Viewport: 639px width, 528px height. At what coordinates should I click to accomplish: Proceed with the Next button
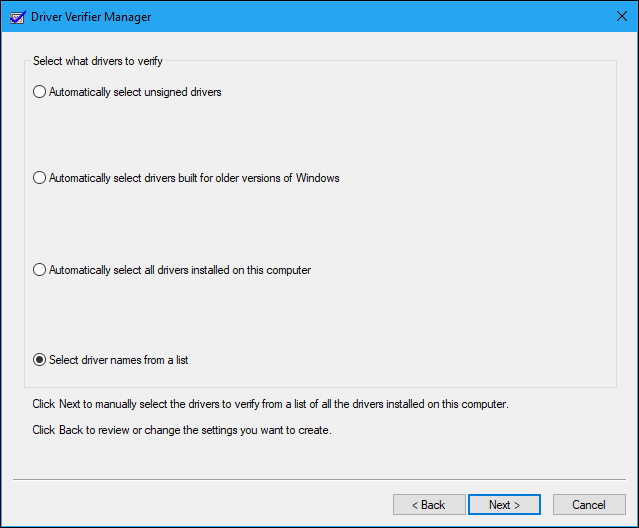pos(504,505)
